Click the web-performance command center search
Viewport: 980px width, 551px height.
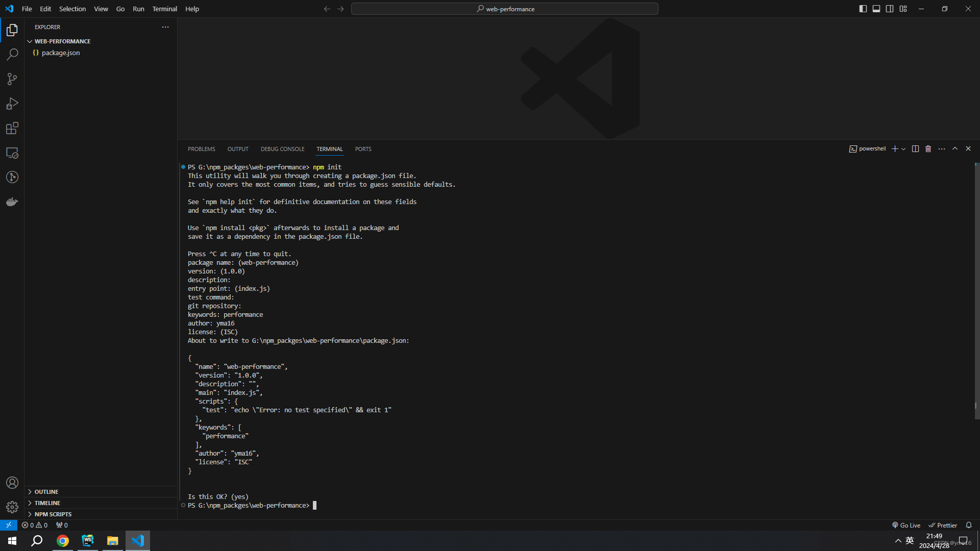click(505, 9)
